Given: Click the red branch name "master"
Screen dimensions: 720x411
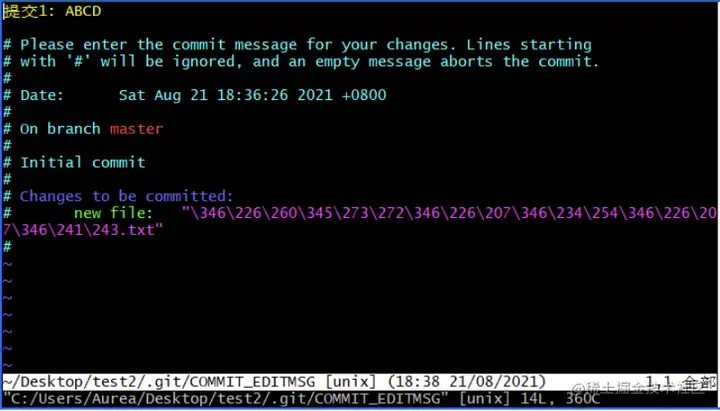Looking at the screenshot, I should click(x=136, y=129).
